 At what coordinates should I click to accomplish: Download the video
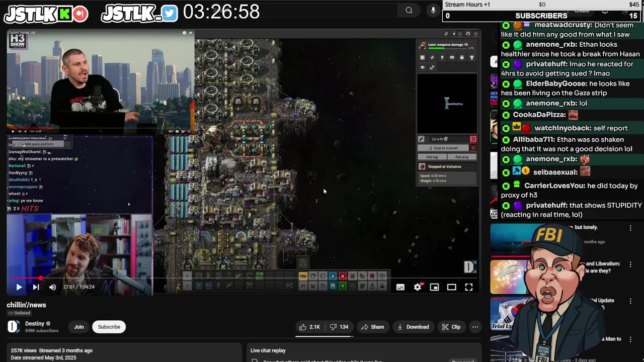tap(413, 327)
